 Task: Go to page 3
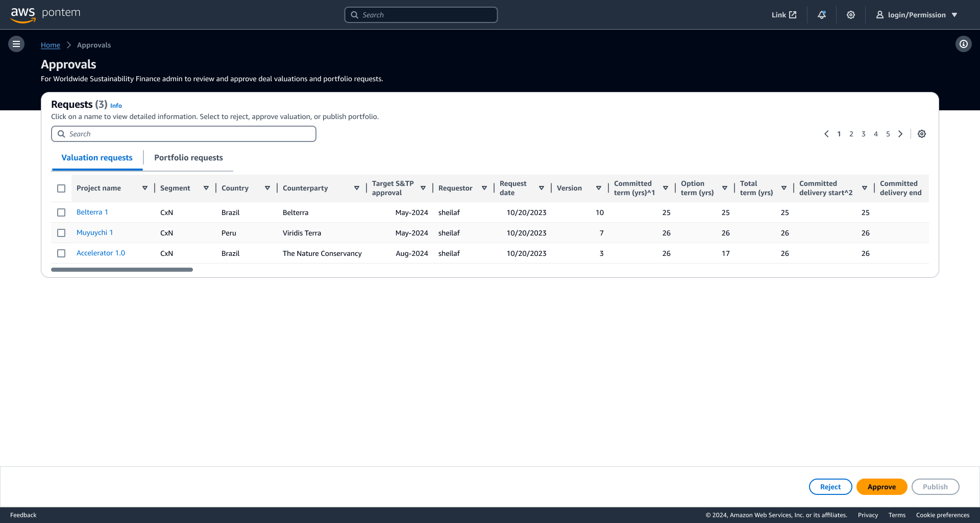[864, 134]
